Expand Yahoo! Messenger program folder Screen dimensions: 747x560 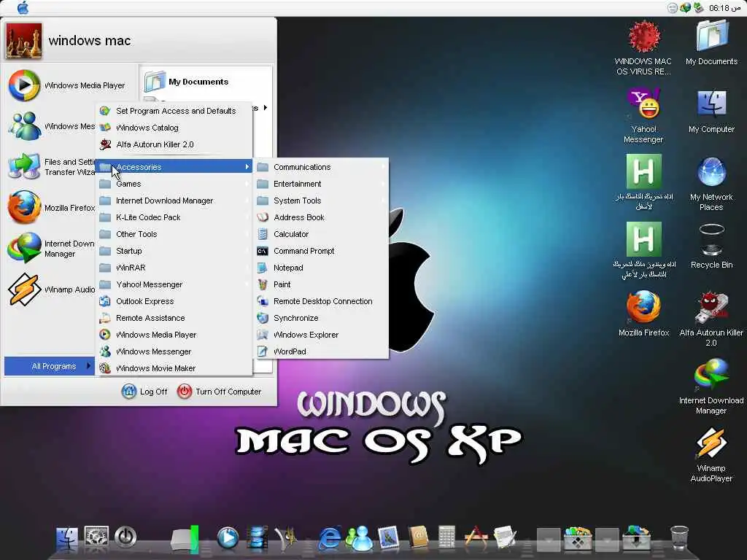[174, 284]
